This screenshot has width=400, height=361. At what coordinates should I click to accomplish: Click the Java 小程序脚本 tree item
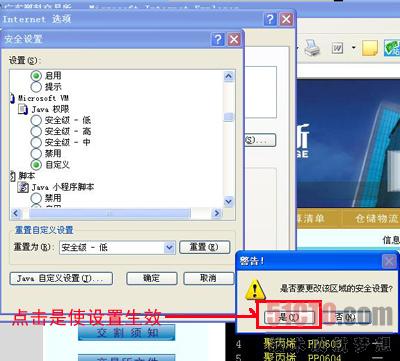(x=63, y=187)
